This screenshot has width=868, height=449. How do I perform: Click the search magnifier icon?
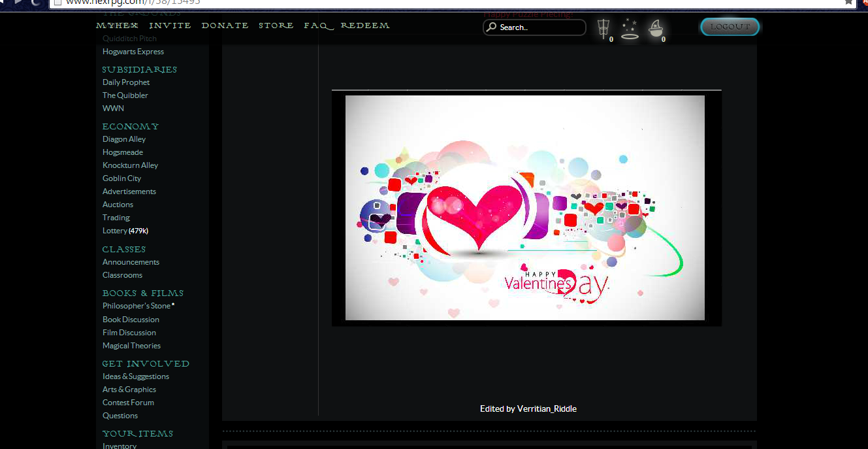[491, 27]
